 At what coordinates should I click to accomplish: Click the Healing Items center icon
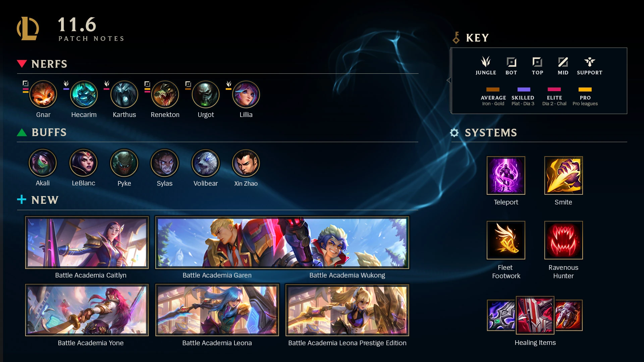tap(535, 315)
